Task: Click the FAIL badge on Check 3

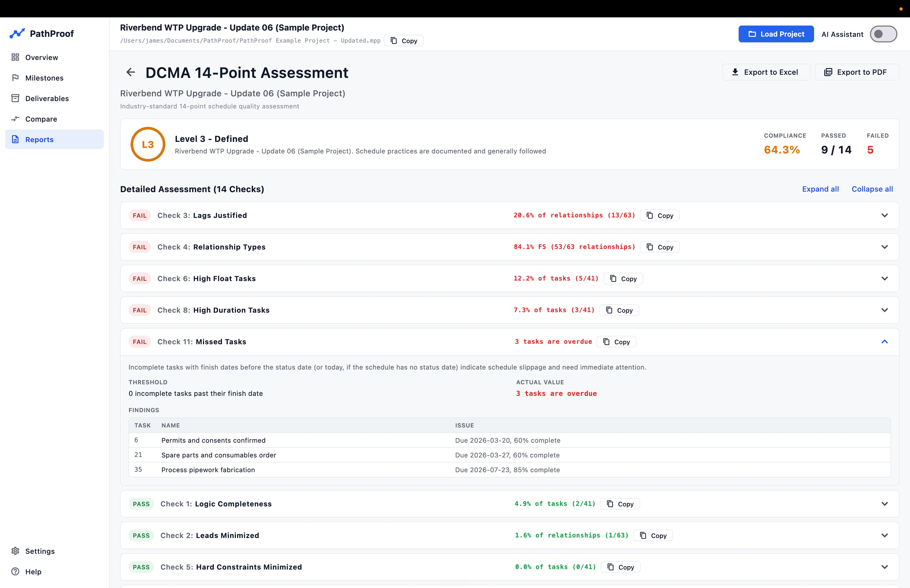Action: (139, 215)
